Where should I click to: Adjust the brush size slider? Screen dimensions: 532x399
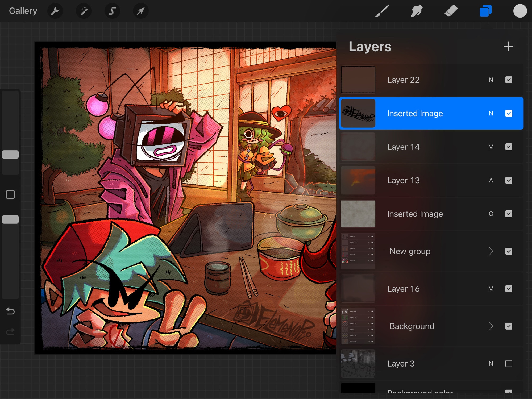point(10,154)
